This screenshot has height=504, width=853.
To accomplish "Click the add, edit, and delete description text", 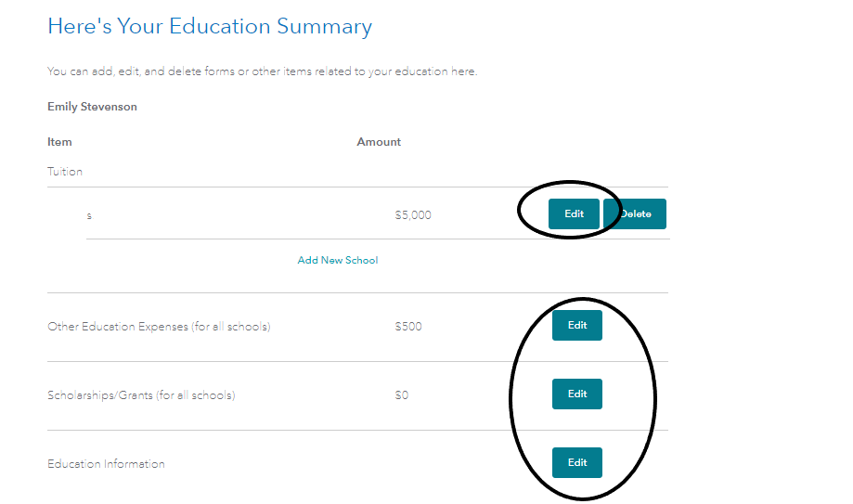I will pos(262,71).
